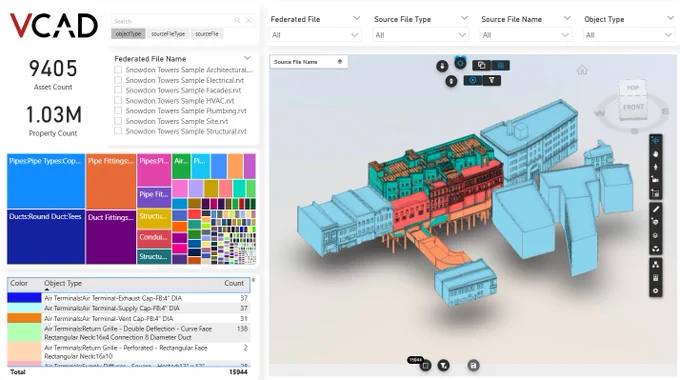Check Snowdon Towers Sample Facades.rvt
The image size is (680, 380).
(118, 90)
